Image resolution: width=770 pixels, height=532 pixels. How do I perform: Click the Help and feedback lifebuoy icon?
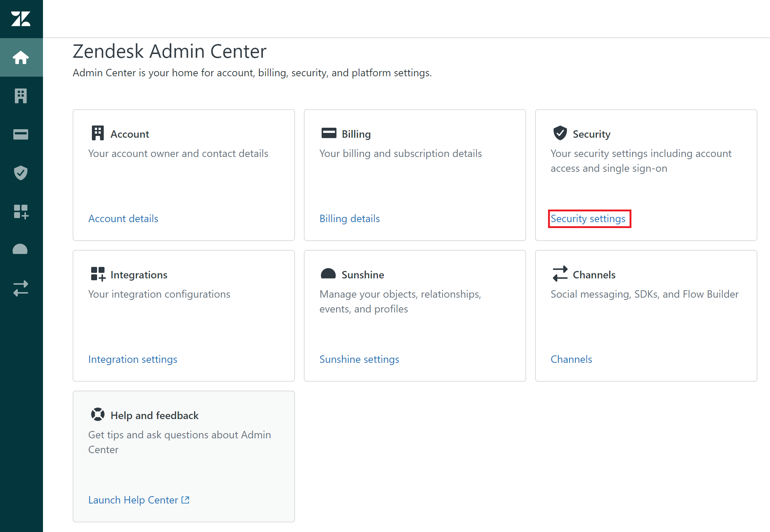pyautogui.click(x=98, y=415)
